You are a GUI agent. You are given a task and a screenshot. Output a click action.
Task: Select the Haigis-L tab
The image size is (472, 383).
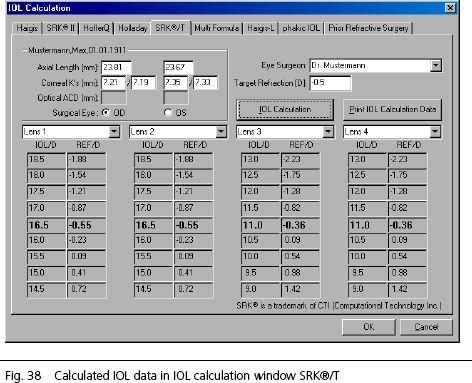coord(261,28)
